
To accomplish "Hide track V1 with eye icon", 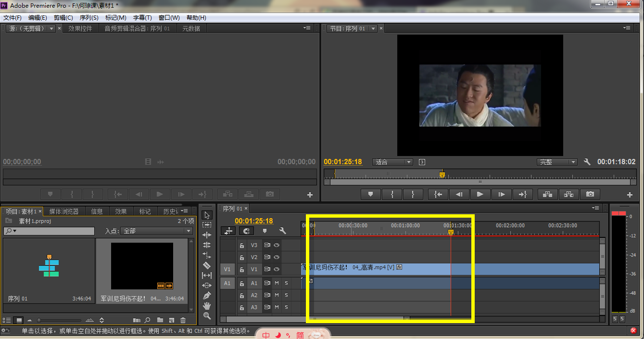I will coord(277,269).
